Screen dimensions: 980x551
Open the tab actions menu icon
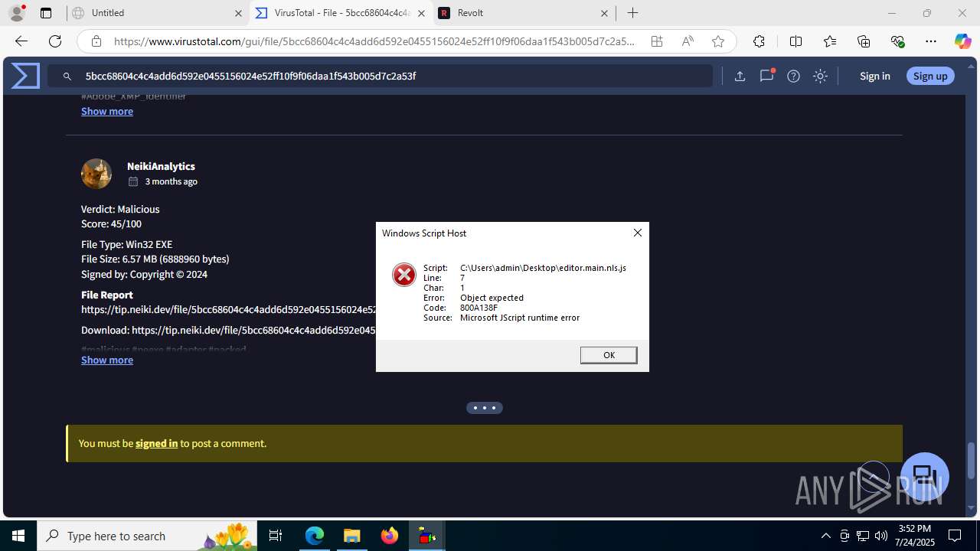[x=46, y=13]
